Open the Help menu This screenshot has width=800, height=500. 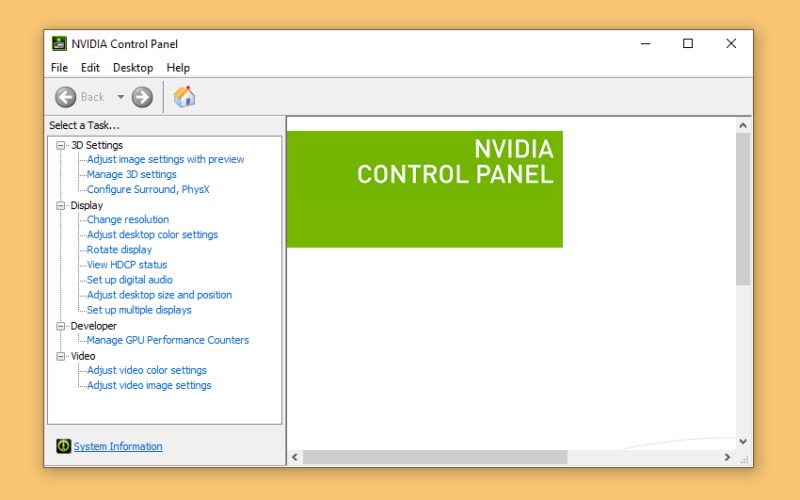(178, 68)
